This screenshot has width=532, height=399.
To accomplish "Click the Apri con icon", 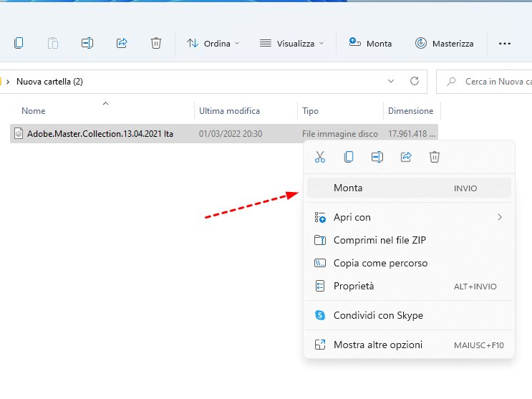I will click(x=320, y=217).
